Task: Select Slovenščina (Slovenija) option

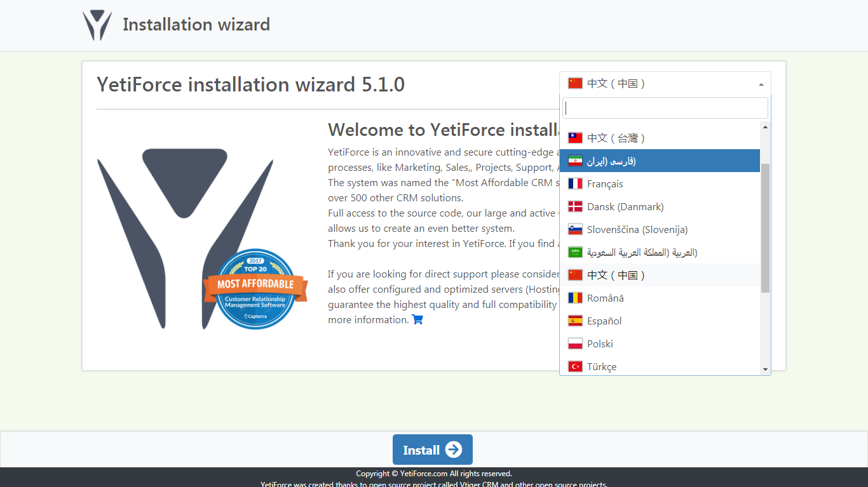Action: [660, 229]
